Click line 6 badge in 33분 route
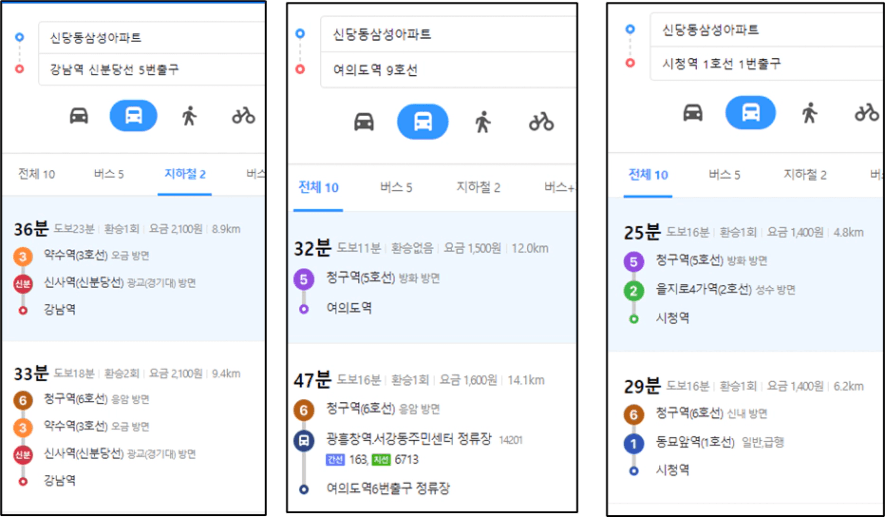 pyautogui.click(x=23, y=401)
